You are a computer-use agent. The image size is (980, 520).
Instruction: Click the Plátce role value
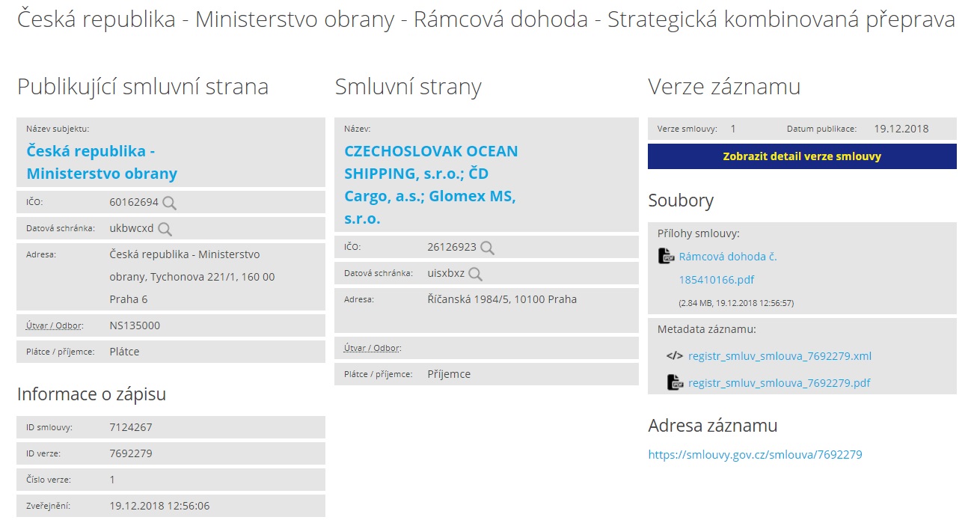pos(124,352)
